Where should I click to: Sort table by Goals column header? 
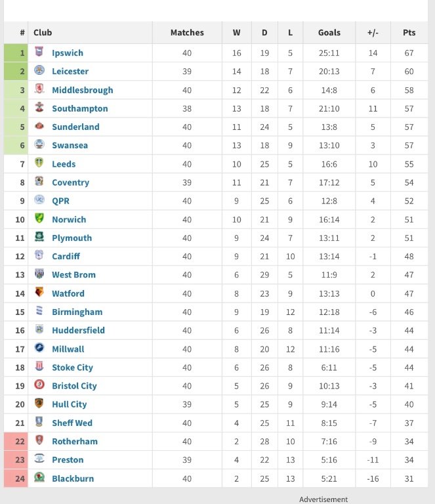click(329, 32)
